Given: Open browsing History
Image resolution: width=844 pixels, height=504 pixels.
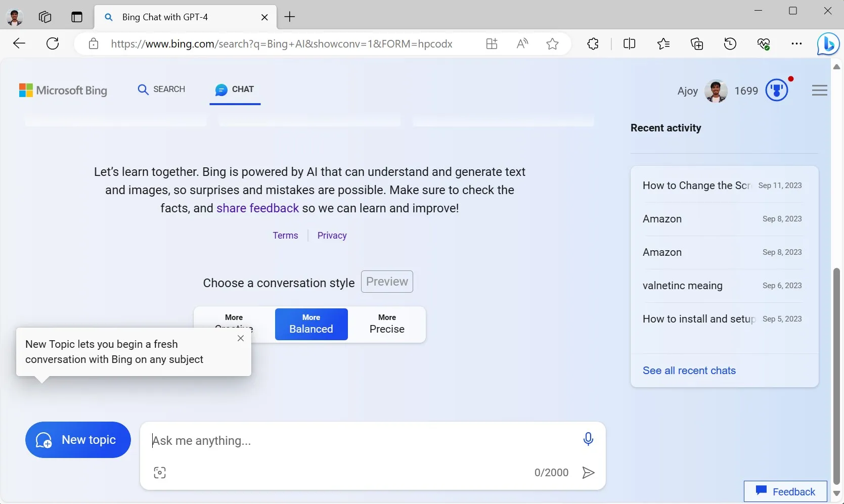Looking at the screenshot, I should [x=730, y=43].
